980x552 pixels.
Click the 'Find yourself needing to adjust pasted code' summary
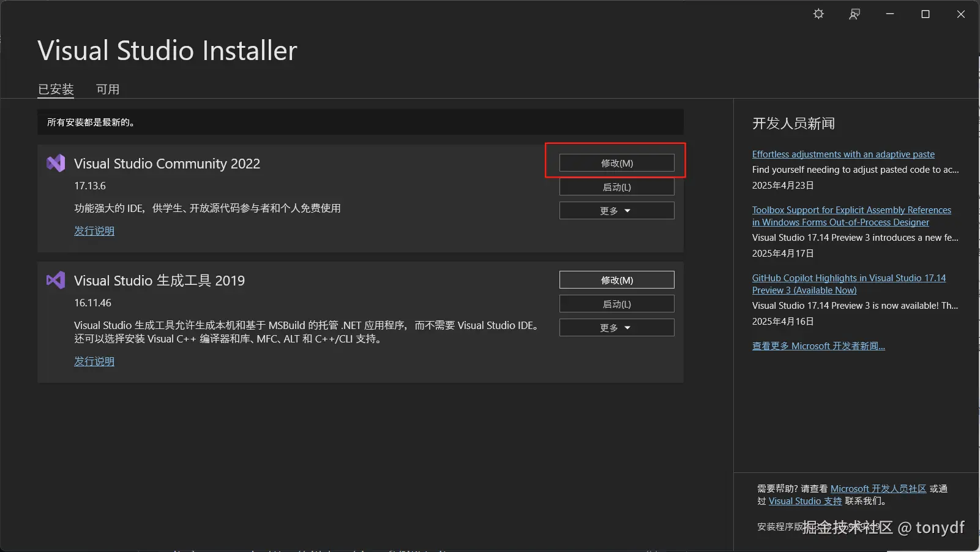click(856, 170)
